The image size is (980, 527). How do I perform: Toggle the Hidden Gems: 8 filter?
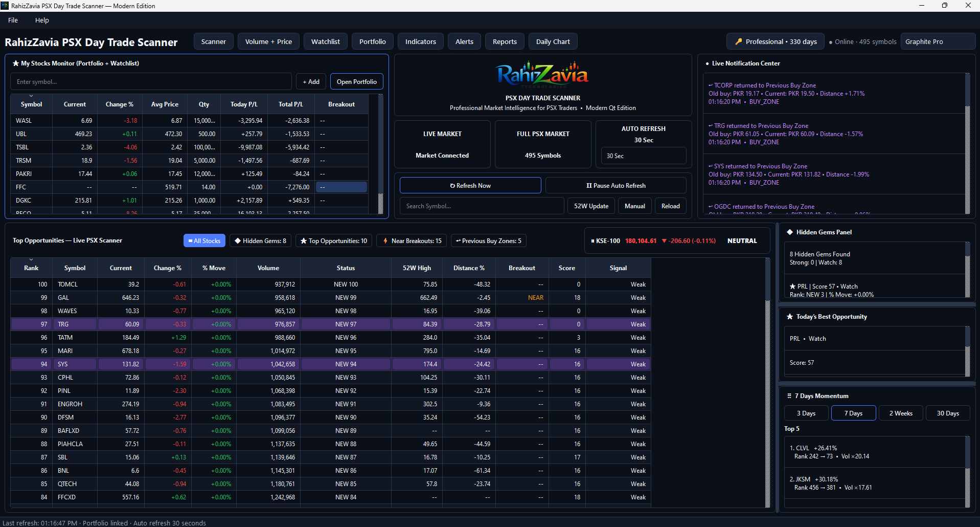click(260, 241)
